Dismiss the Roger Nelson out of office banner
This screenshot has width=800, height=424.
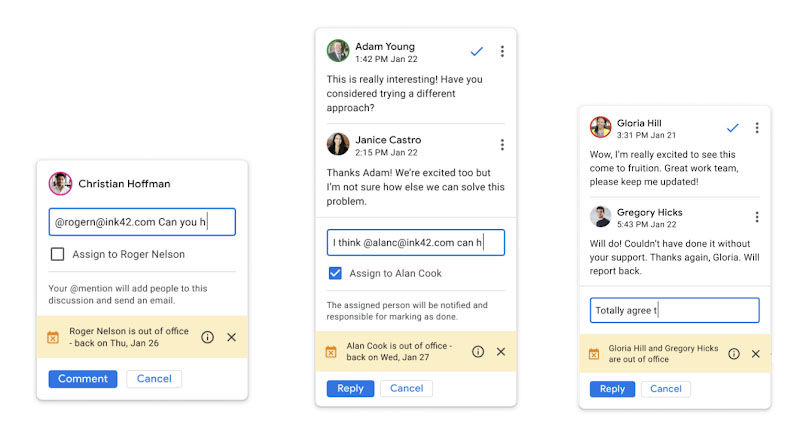tap(232, 338)
